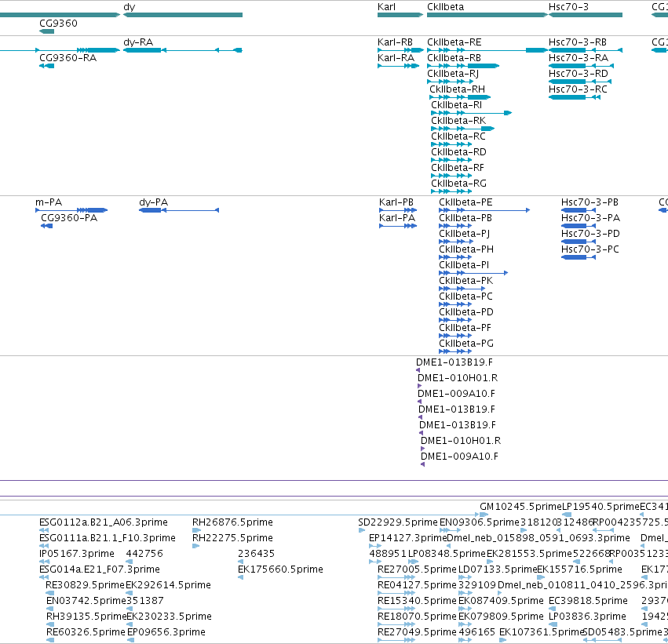Viewport: 668px width, 644px height.
Task: Select the CkIIbeta-RD transcript
Action: click(x=458, y=152)
